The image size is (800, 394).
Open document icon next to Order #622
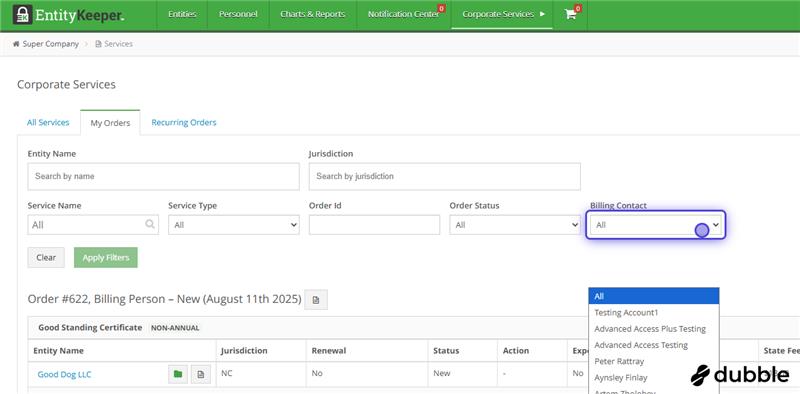coord(316,300)
